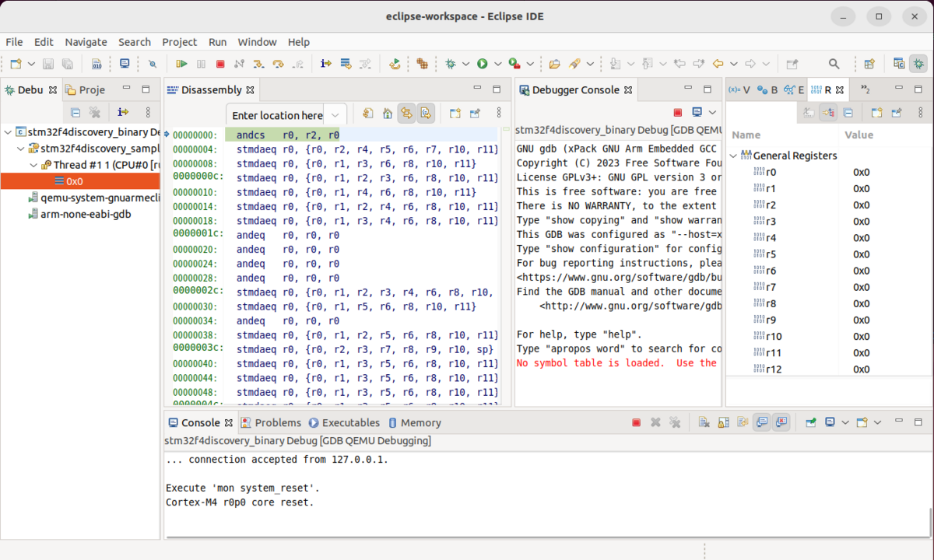Image resolution: width=934 pixels, height=560 pixels.
Task: Click the Step Into icon
Action: tap(258, 64)
